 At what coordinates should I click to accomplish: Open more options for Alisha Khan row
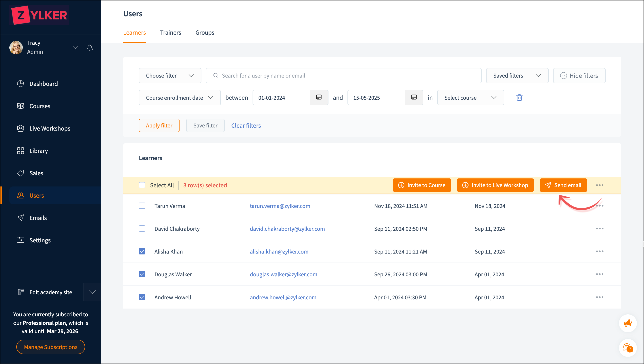click(x=600, y=251)
